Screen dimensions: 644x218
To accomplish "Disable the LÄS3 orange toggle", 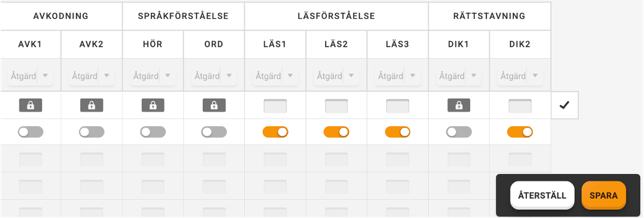I will pos(397,132).
